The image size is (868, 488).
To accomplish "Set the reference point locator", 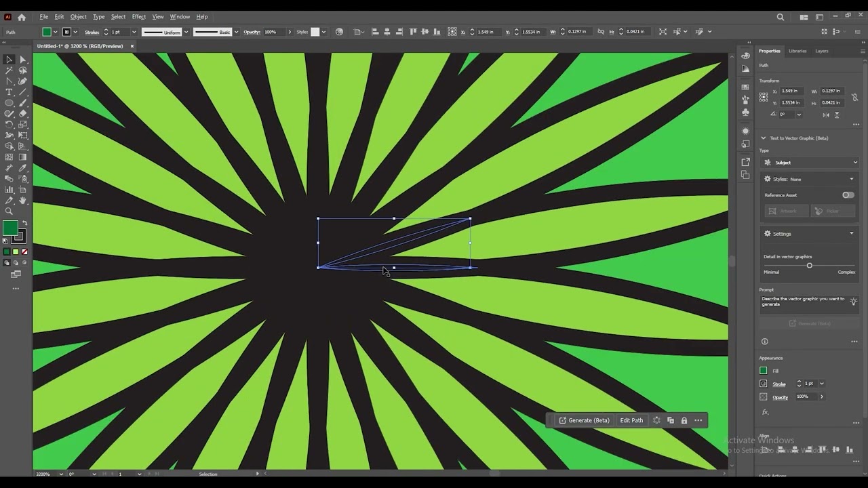I will [764, 97].
